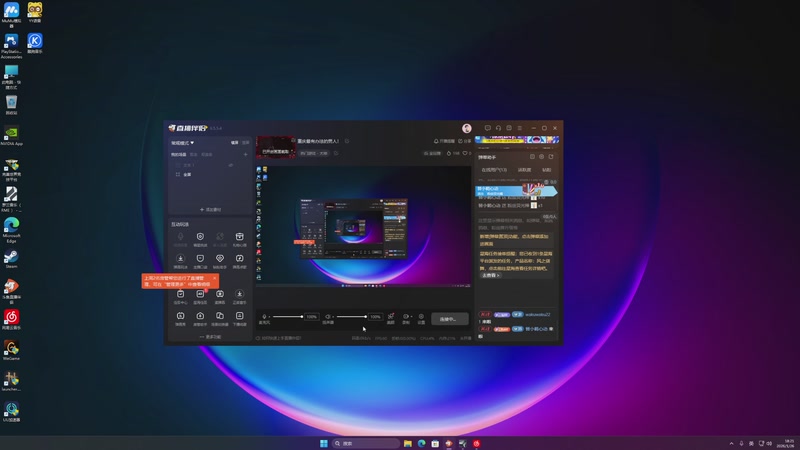The image size is (800, 450).
Task: Click the taskbar search box
Action: point(365,443)
